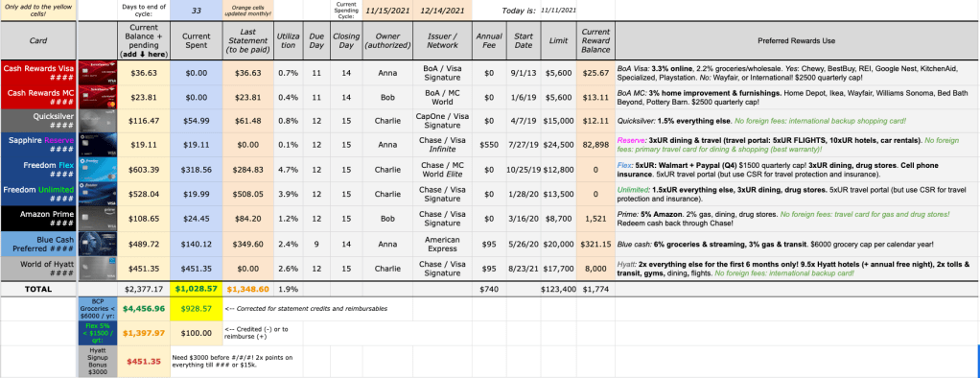Select the Flex 5% value $1,397.97
980x378 pixels.
143,332
